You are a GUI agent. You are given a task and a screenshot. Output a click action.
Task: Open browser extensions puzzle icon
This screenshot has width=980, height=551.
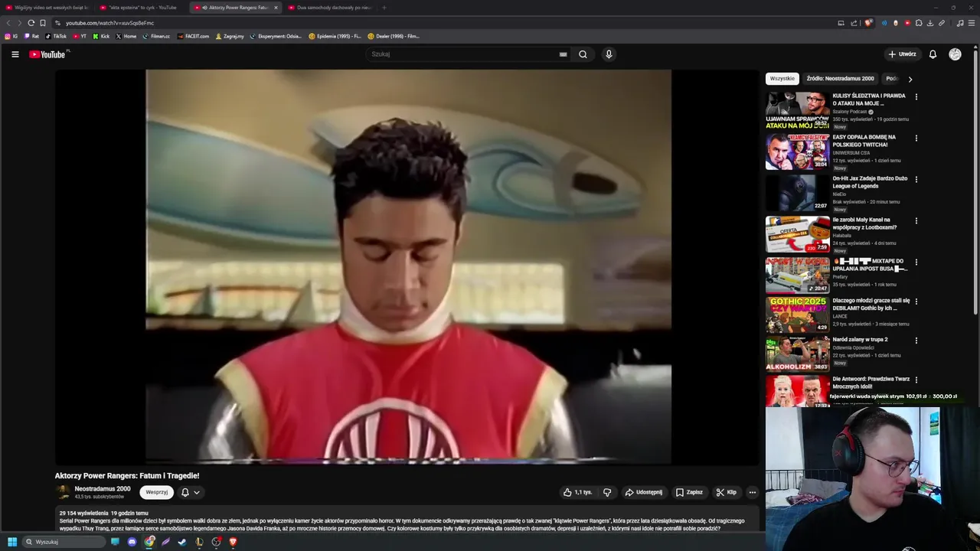[919, 23]
